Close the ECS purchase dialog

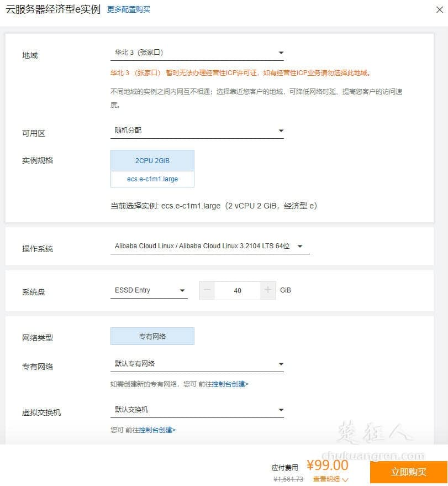pos(439,9)
